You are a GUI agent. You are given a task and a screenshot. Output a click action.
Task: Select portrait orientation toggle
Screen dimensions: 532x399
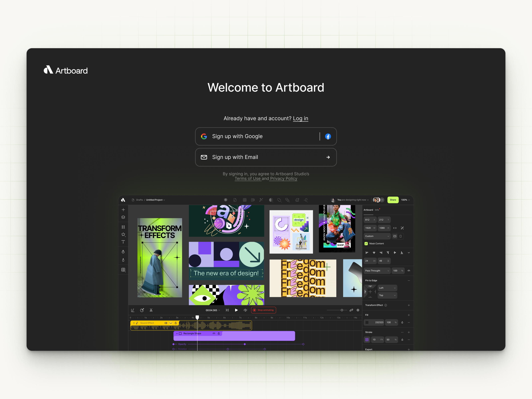[x=400, y=236]
